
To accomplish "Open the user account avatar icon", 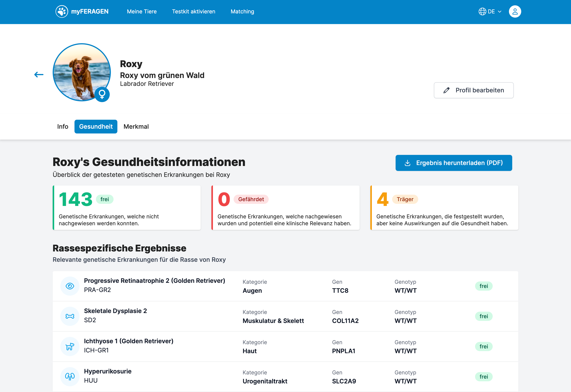I will (515, 11).
